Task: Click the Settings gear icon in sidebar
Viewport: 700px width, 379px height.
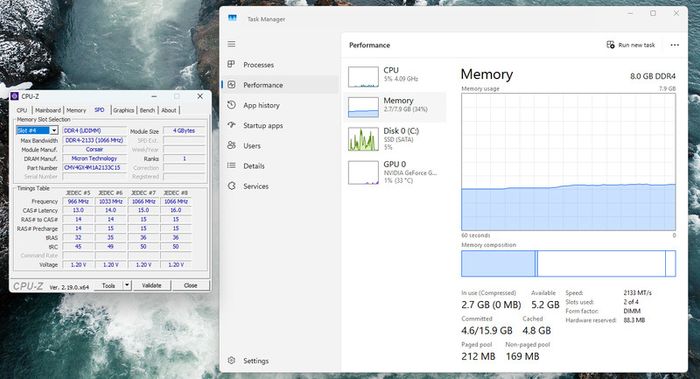Action: click(x=231, y=360)
